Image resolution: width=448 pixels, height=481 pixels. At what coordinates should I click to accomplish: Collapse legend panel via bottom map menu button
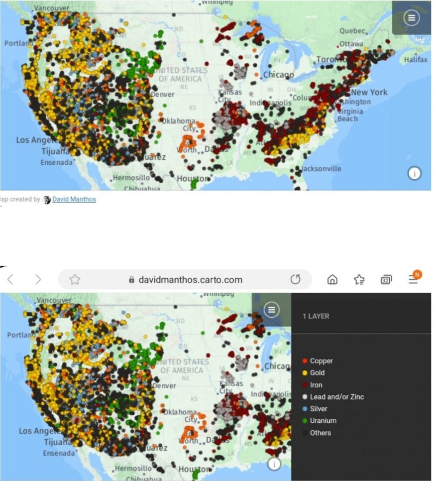click(271, 310)
